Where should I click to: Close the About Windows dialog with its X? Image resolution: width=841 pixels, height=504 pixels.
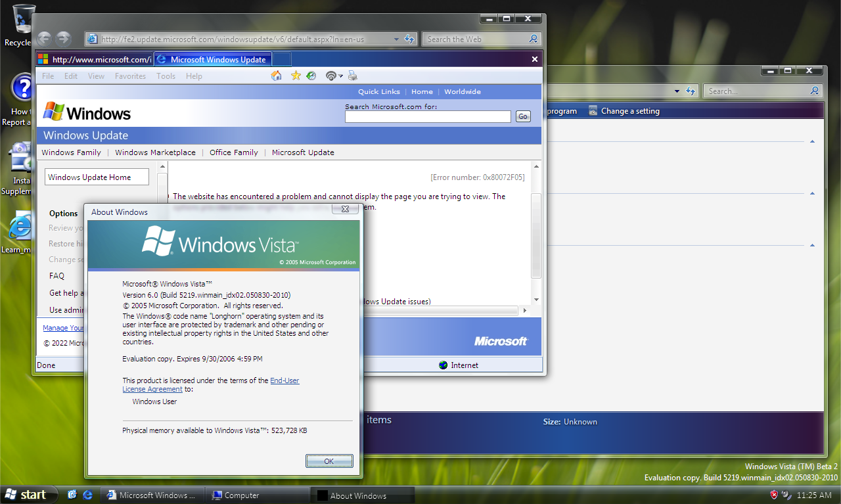[x=344, y=210]
